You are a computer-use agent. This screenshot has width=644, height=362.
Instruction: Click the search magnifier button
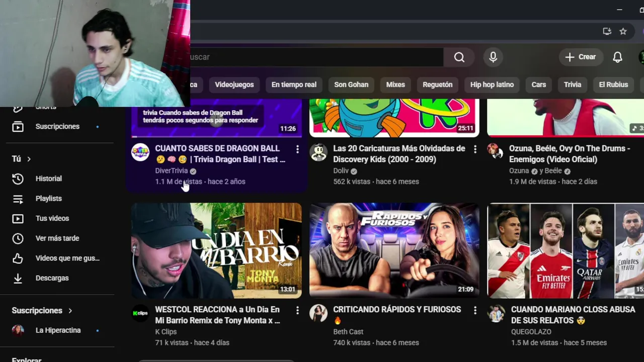click(x=459, y=57)
